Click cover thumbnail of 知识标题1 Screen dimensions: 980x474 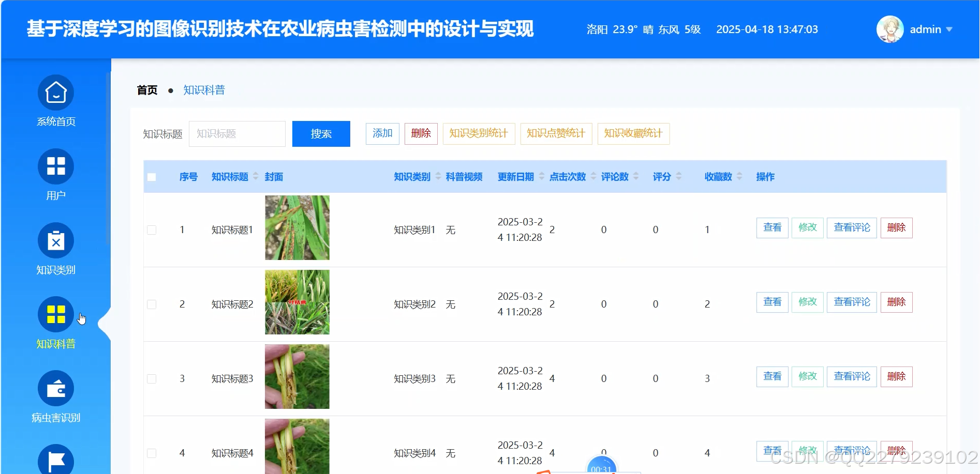click(297, 227)
